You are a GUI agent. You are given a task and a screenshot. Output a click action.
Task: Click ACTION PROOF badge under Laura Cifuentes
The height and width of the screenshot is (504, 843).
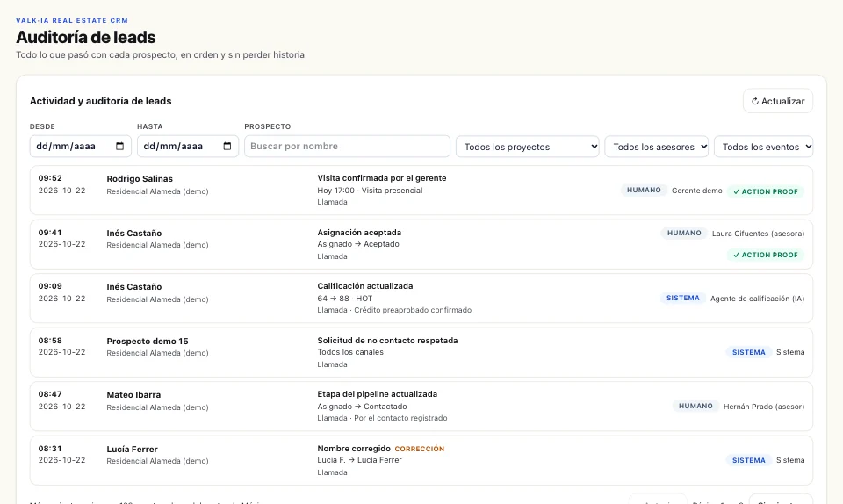coord(766,256)
